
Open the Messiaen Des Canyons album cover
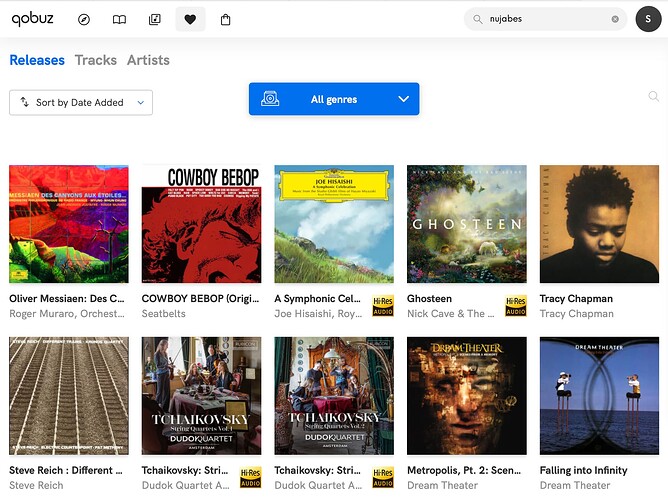click(x=69, y=224)
